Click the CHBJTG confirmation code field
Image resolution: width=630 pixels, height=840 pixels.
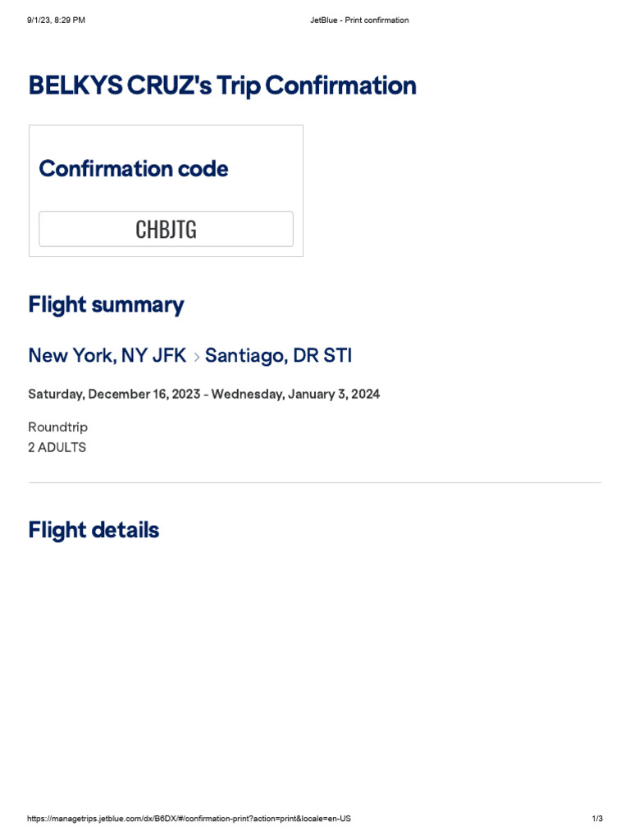click(166, 229)
